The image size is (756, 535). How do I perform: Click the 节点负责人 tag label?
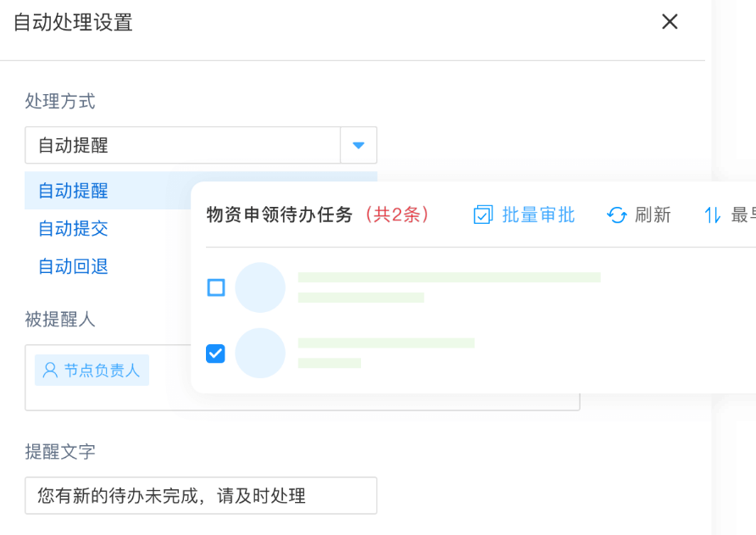[102, 371]
